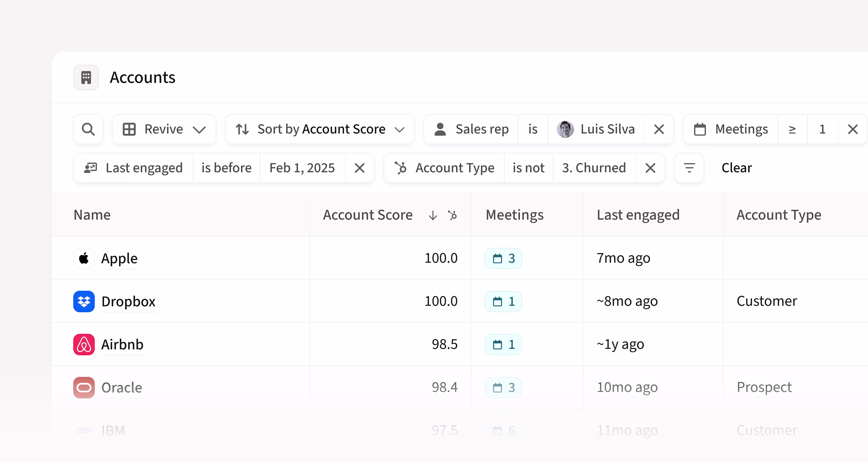The image size is (868, 463).
Task: Click the add filter lines icon
Action: click(689, 168)
